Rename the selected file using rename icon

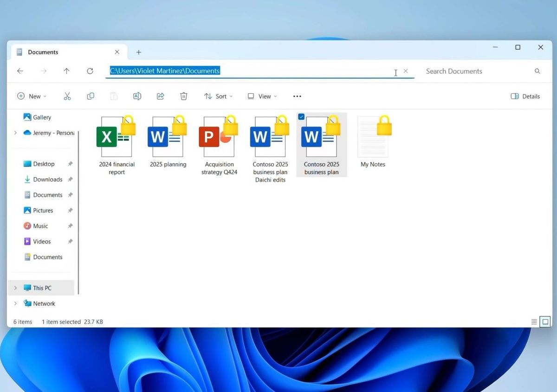pos(137,96)
